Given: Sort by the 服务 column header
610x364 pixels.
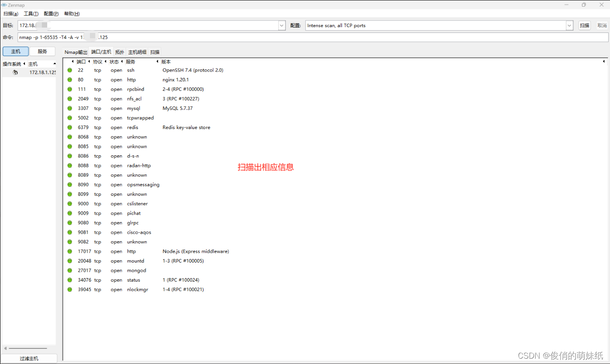Looking at the screenshot, I should tap(130, 62).
